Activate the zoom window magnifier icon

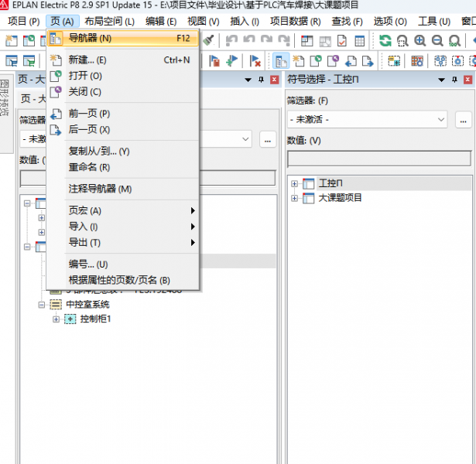(402, 40)
